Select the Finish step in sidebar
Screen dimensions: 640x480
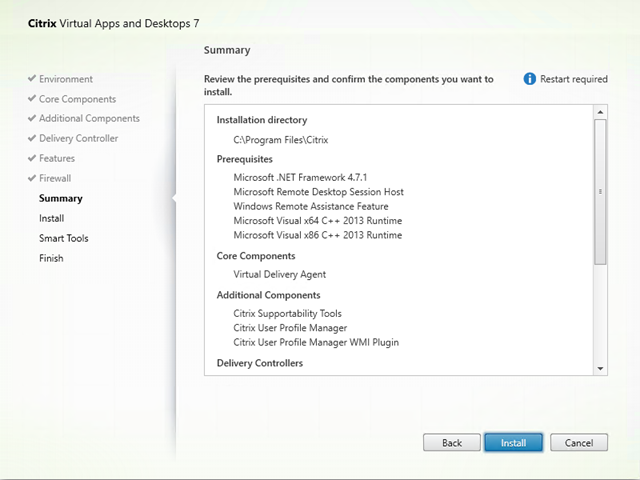(x=51, y=258)
